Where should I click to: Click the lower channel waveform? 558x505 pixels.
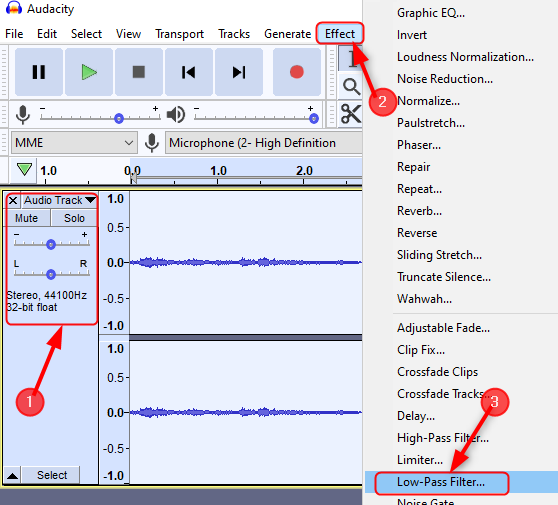coord(246,412)
